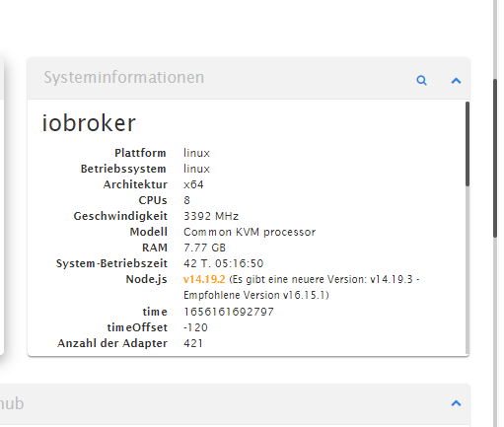The width and height of the screenshot is (504, 427).
Task: Click the orange v14.19.2 Node.js version
Action: click(204, 279)
